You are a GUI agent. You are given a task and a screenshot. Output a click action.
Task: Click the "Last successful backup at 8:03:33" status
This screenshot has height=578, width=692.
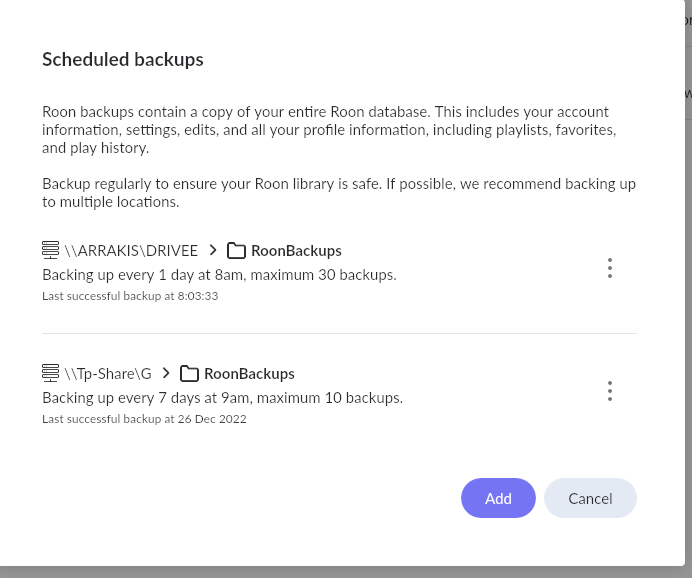[130, 296]
